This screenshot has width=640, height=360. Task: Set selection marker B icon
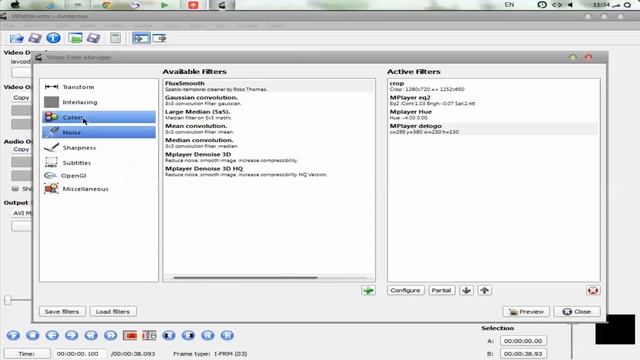pyautogui.click(x=149, y=336)
